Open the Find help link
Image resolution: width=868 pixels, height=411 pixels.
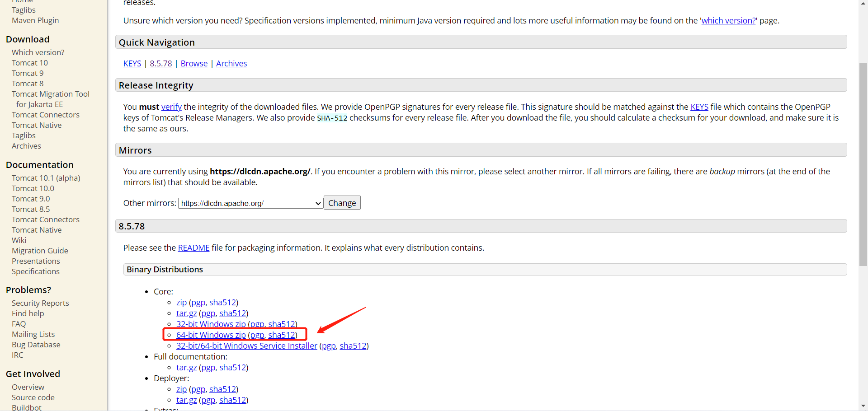pyautogui.click(x=28, y=313)
